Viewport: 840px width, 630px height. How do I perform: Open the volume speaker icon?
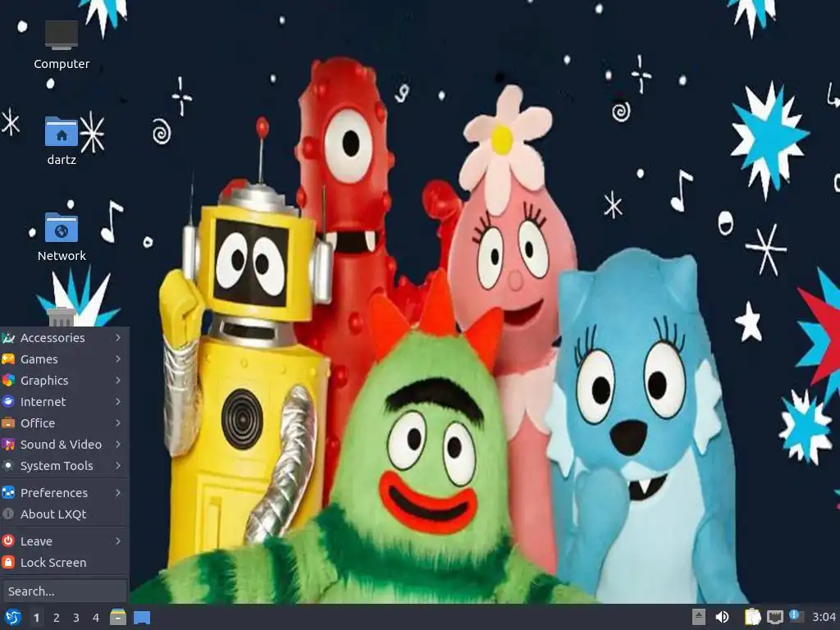pos(722,617)
